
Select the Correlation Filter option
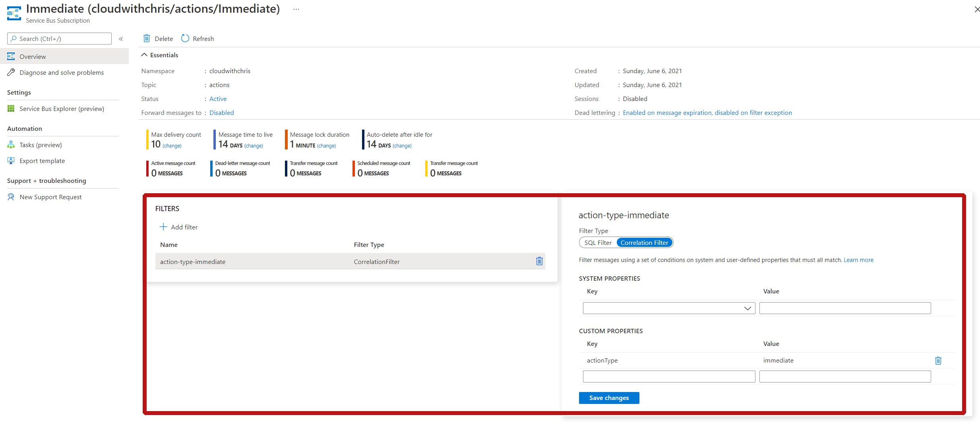click(x=644, y=242)
